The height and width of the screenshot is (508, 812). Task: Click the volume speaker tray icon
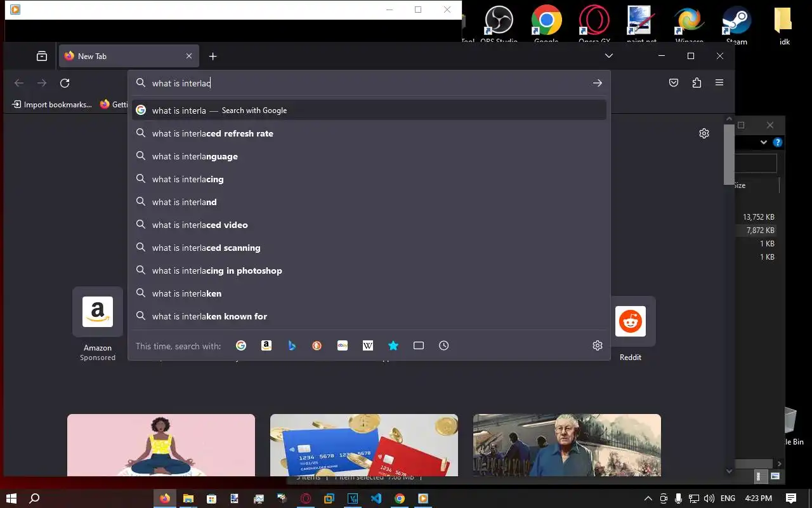[709, 498]
